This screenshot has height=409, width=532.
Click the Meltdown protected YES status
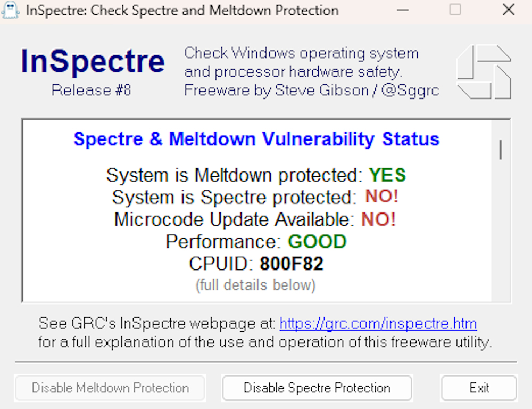[387, 175]
